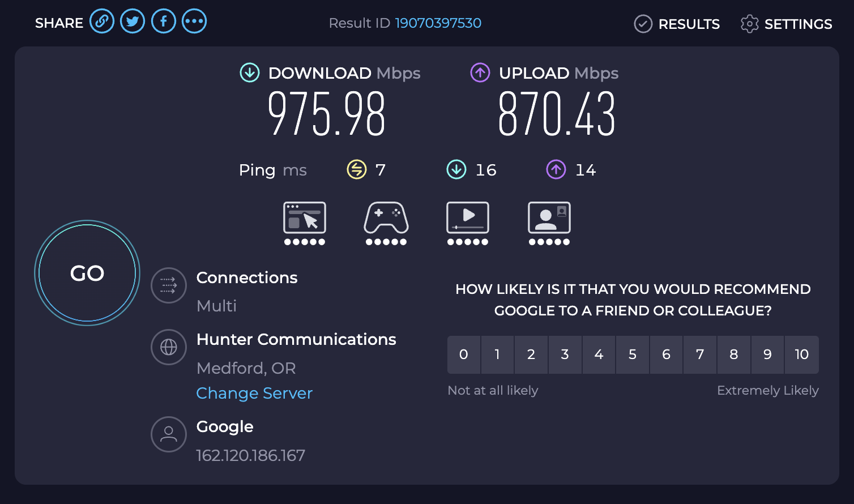Image resolution: width=854 pixels, height=504 pixels.
Task: Click the Google ISP profile icon
Action: 169,434
